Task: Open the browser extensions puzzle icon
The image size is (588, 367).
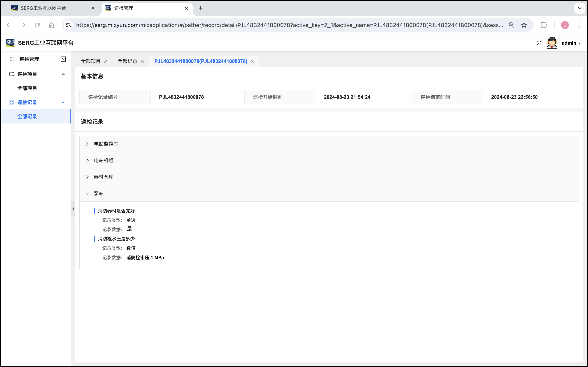Action: pyautogui.click(x=544, y=25)
